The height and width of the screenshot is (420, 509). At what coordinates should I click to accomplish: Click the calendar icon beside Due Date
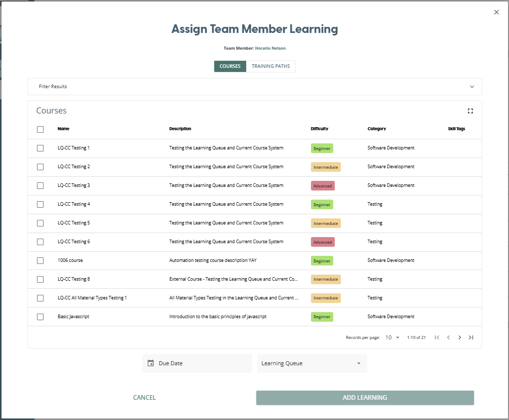pyautogui.click(x=150, y=363)
